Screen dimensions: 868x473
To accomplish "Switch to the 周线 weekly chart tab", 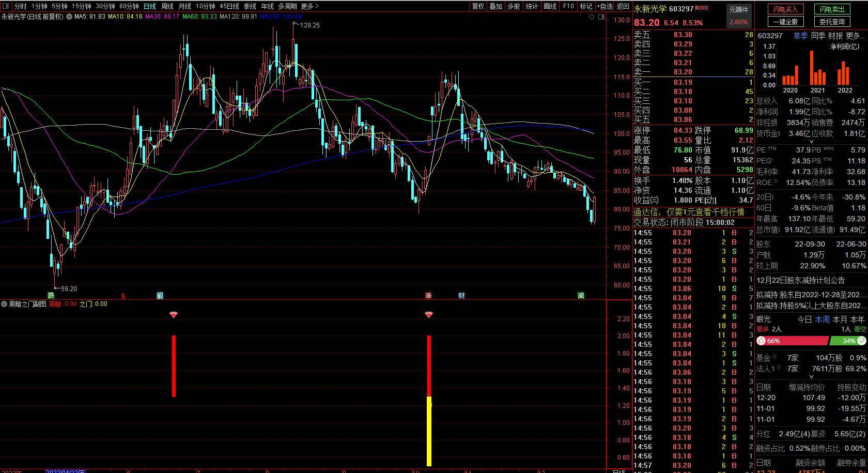I will 167,6.
